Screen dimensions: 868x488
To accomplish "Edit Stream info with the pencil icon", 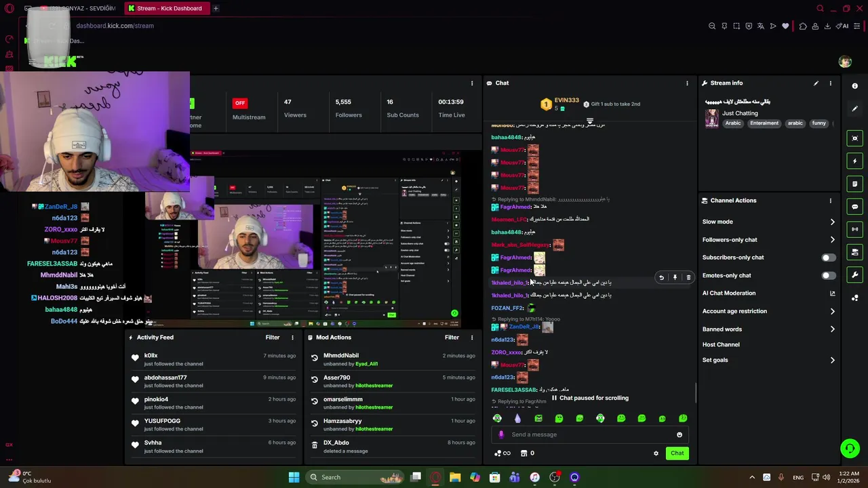I will point(816,83).
